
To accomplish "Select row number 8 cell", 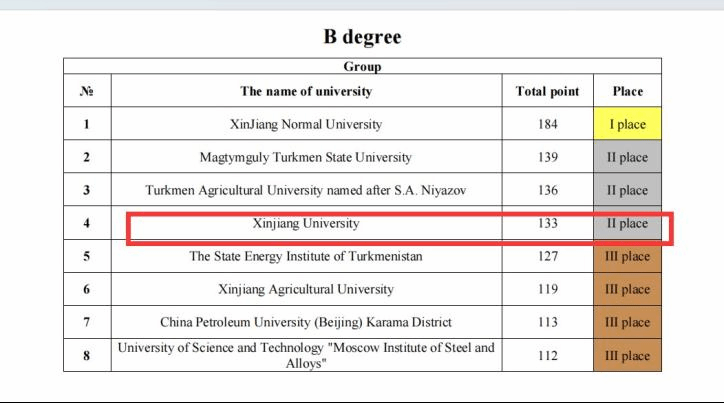I will 87,355.
